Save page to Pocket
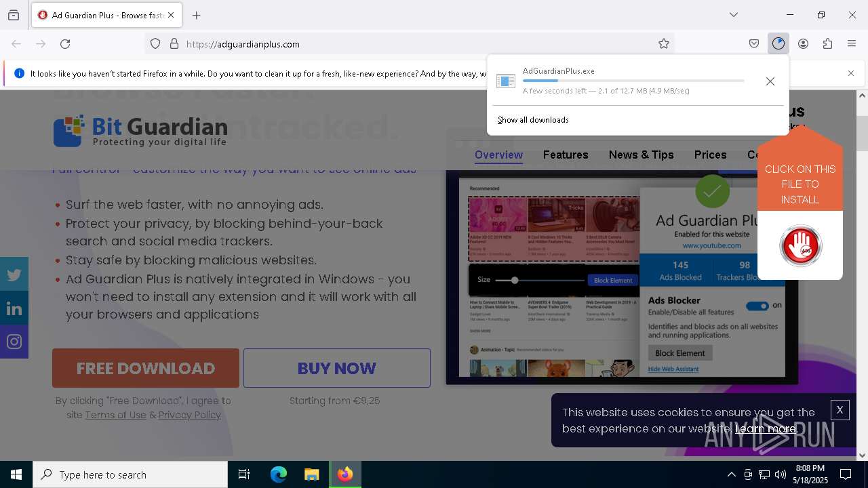The width and height of the screenshot is (868, 488). (754, 44)
